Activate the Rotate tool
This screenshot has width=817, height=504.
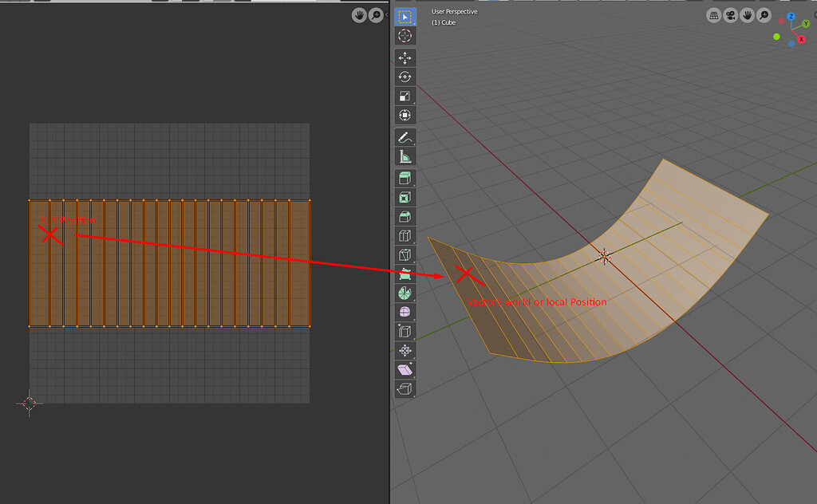[x=405, y=77]
